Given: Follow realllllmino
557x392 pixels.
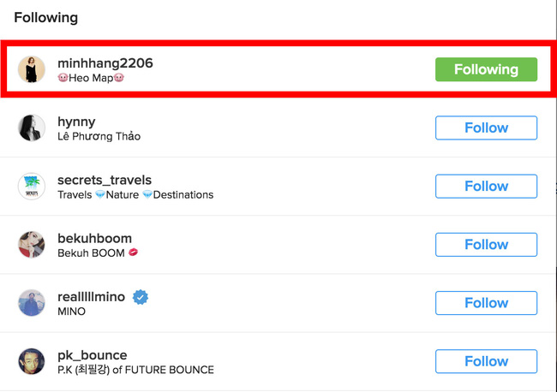Looking at the screenshot, I should tap(486, 303).
